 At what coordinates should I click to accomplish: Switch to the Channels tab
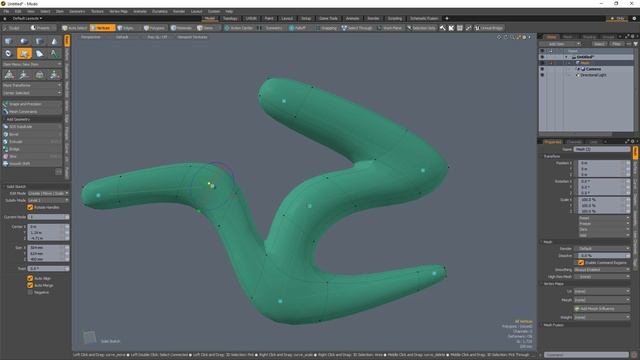point(574,142)
